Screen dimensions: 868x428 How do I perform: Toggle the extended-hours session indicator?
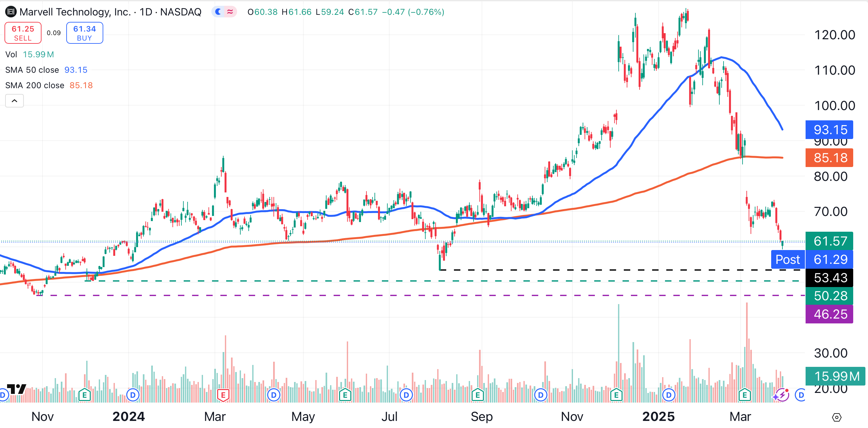[x=230, y=12]
